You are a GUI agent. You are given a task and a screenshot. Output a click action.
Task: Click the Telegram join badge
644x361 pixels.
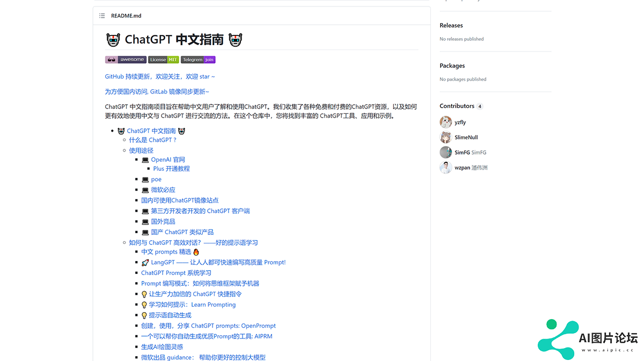click(198, 60)
